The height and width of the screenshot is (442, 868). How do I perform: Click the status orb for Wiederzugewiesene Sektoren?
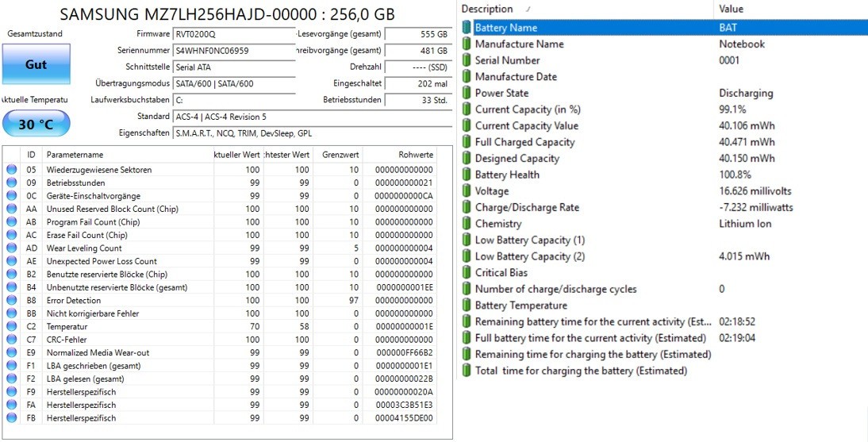(x=12, y=170)
